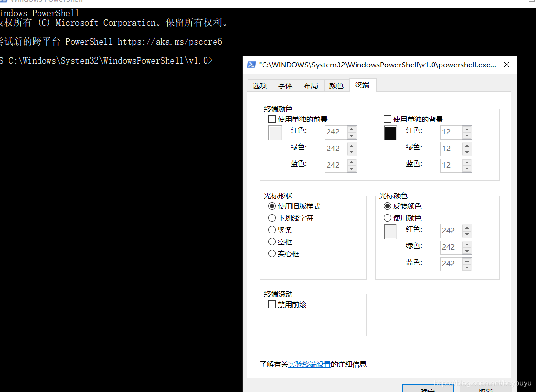Click the background 红色 value field
The image size is (536, 392).
pos(451,132)
